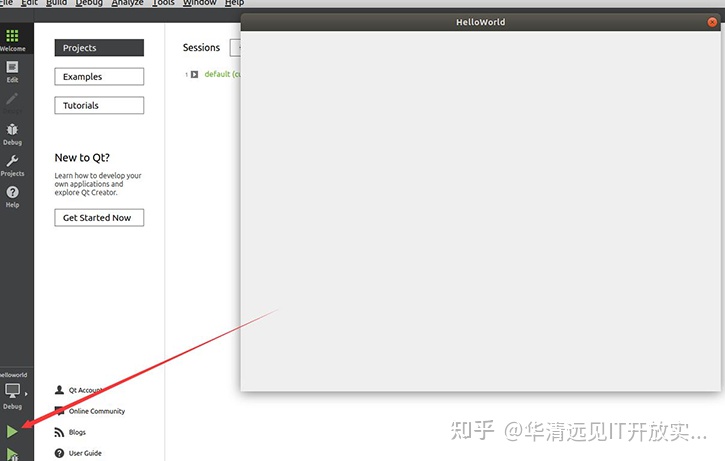Open the Analyze menu

pyautogui.click(x=128, y=3)
